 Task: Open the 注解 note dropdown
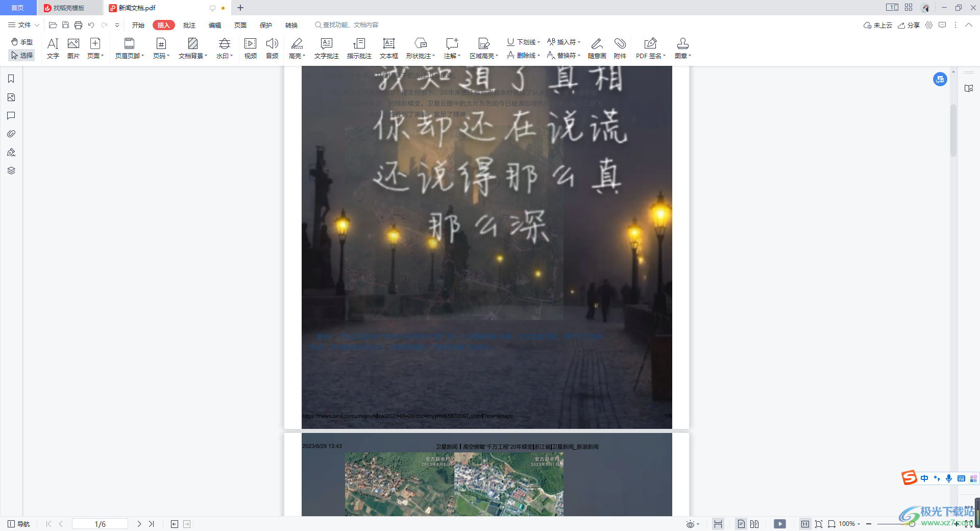452,49
